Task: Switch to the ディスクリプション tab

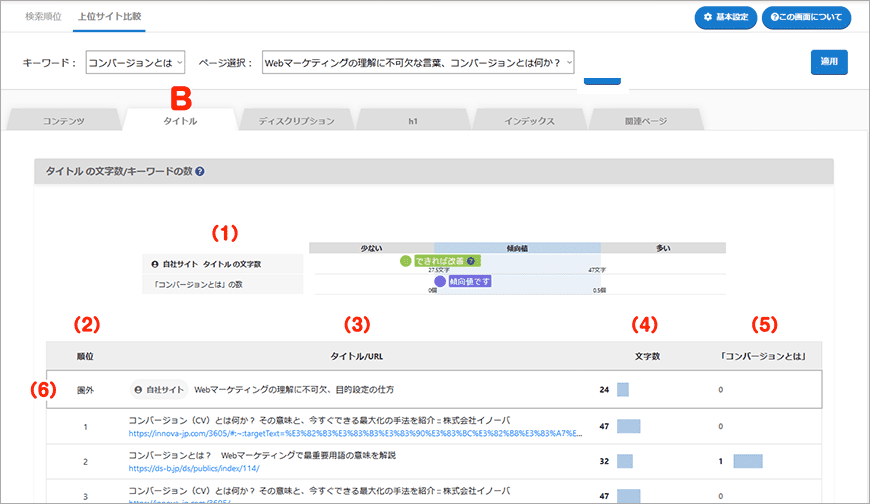Action: click(x=296, y=120)
